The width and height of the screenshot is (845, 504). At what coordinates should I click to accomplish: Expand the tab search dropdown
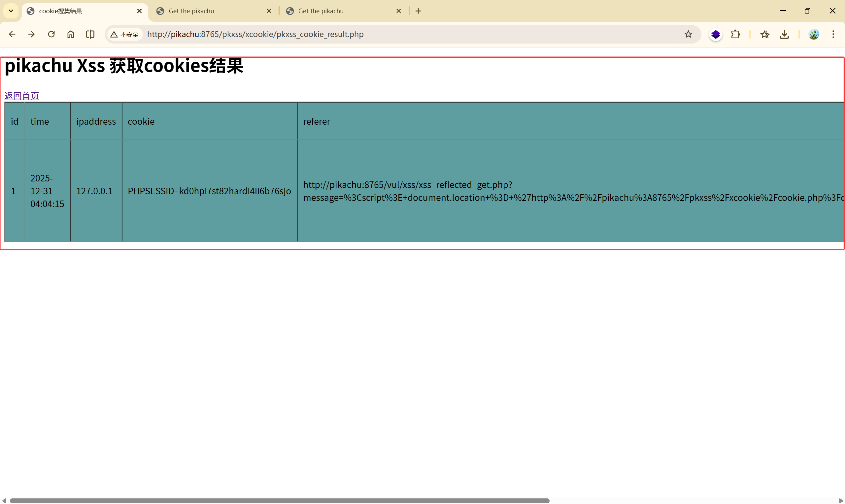[x=11, y=11]
